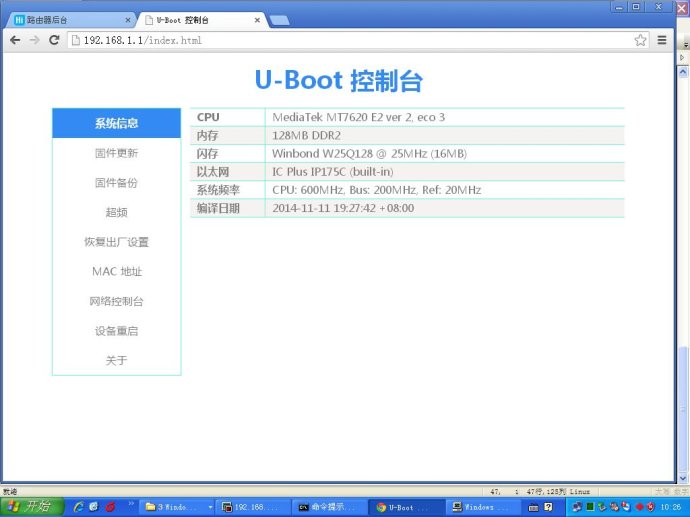Close the 路由器后台 tab
Image resolution: width=690 pixels, height=517 pixels.
click(x=128, y=20)
